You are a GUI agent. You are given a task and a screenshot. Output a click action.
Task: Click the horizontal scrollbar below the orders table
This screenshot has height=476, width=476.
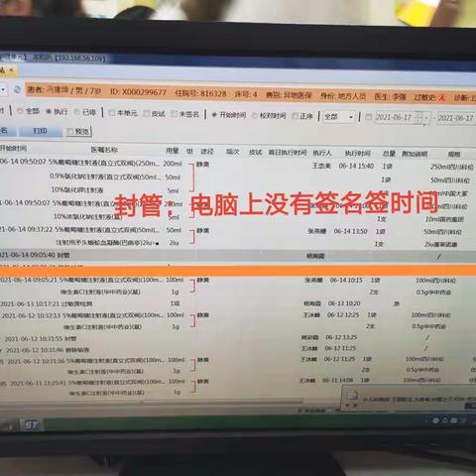pos(152,402)
